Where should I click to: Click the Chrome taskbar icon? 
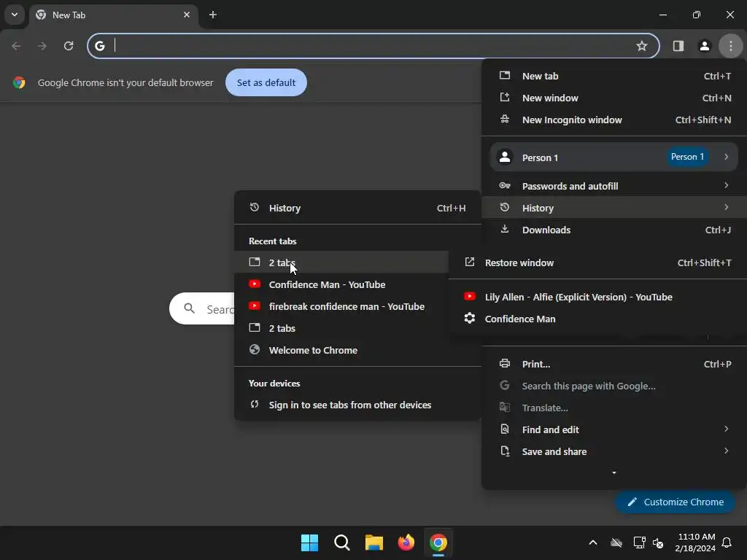click(438, 542)
